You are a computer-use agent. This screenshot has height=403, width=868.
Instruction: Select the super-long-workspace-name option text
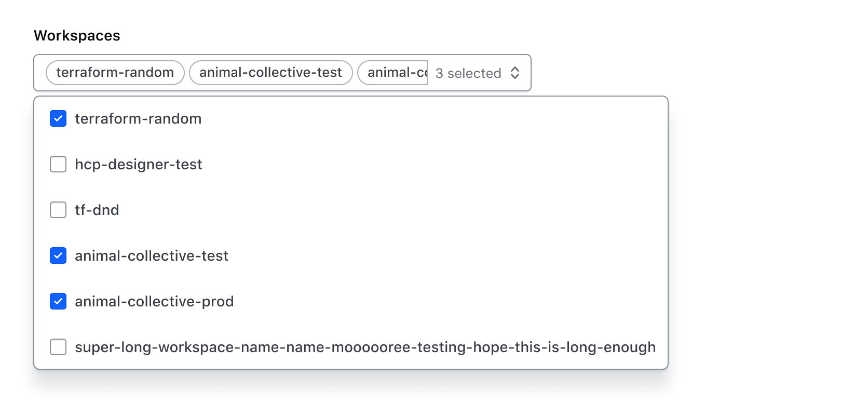[x=365, y=347]
